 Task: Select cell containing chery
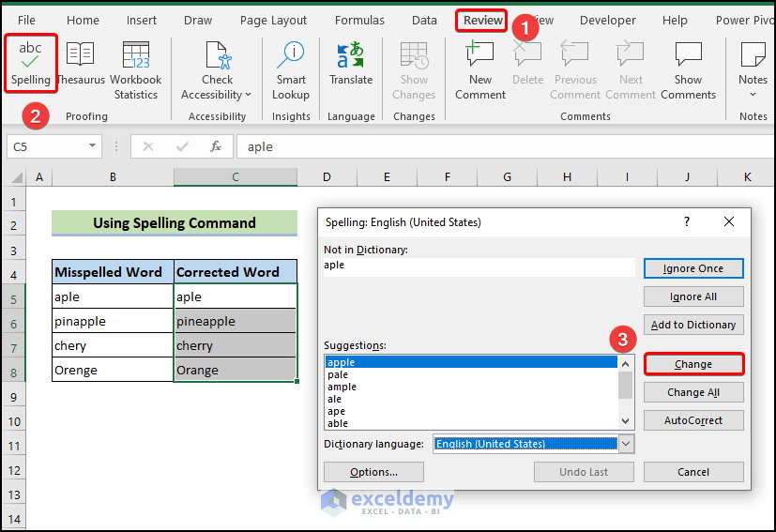(113, 345)
